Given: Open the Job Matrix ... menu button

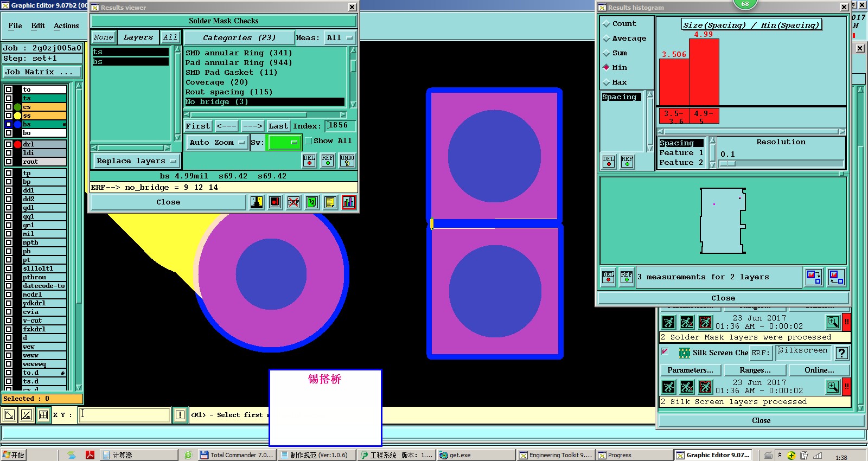Looking at the screenshot, I should point(43,72).
